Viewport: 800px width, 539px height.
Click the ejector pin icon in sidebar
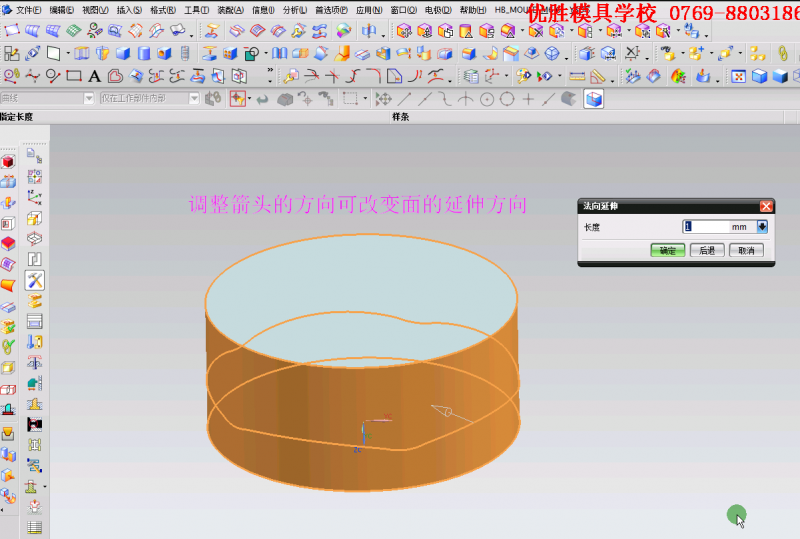pos(35,362)
